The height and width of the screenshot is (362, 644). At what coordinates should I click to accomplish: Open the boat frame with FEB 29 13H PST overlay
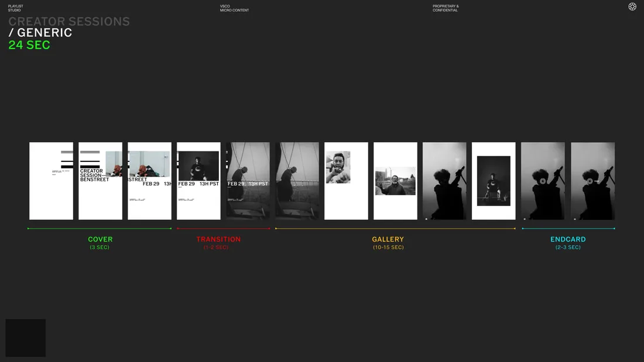pyautogui.click(x=248, y=181)
